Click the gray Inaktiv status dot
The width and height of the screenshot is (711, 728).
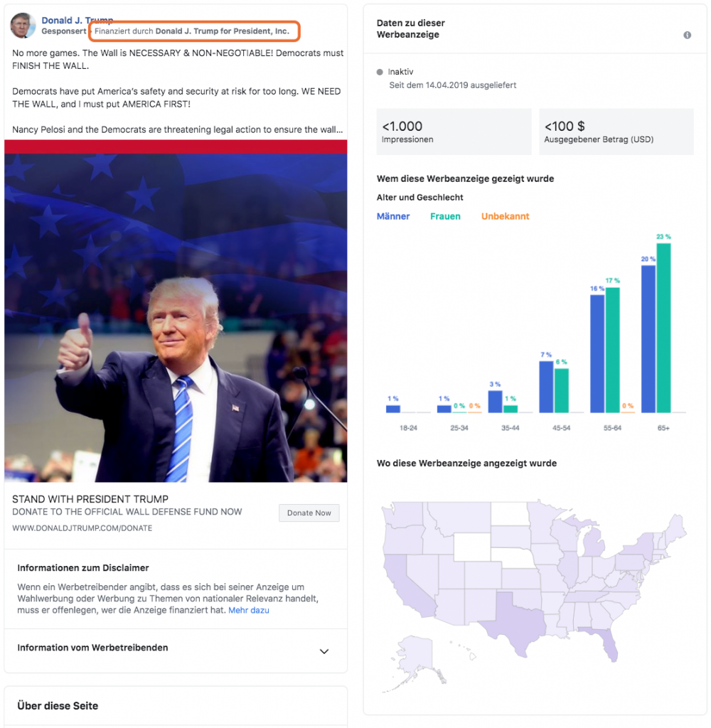(380, 72)
